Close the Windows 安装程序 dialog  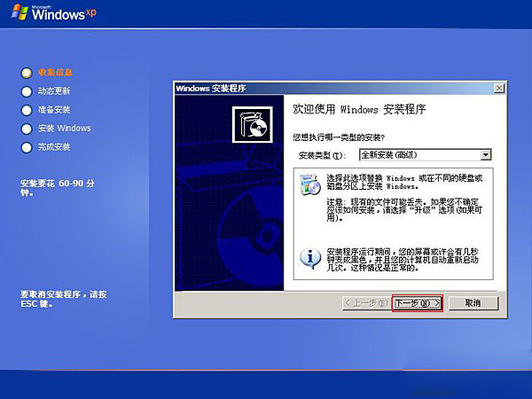pyautogui.click(x=499, y=88)
